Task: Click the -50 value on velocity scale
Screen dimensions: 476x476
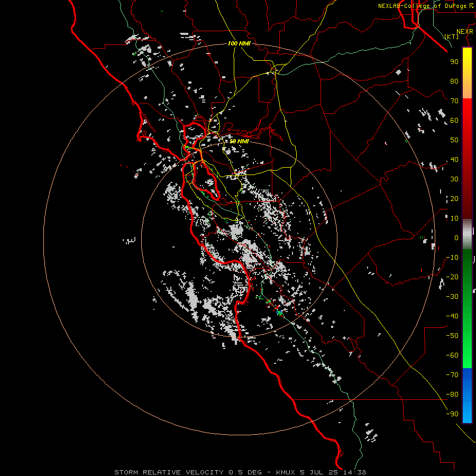Action: pyautogui.click(x=452, y=336)
